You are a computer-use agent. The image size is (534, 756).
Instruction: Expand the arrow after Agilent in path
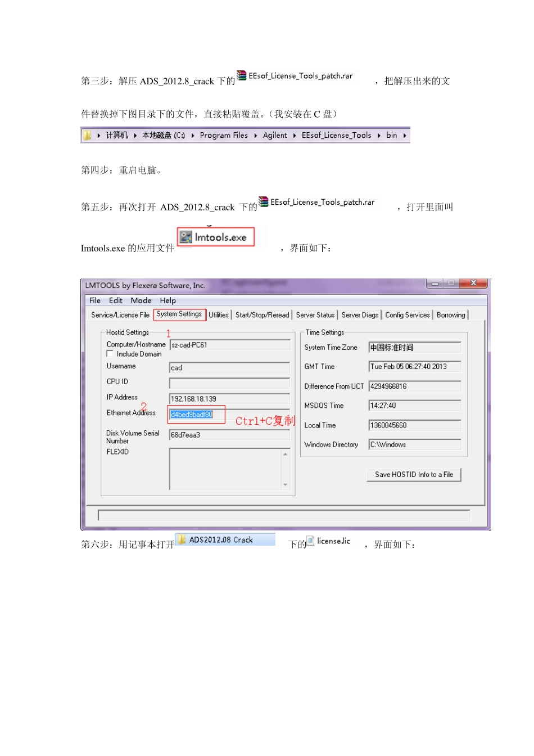295,136
